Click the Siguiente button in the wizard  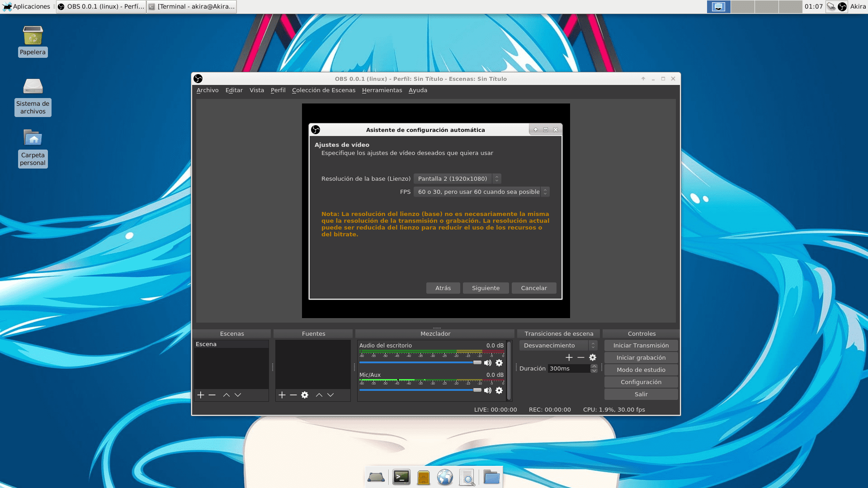pyautogui.click(x=486, y=288)
